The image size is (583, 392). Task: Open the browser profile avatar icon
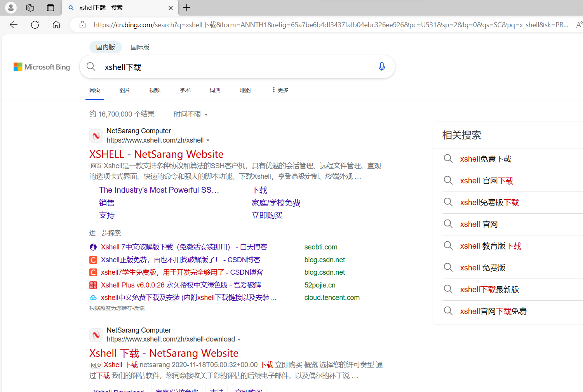(x=10, y=8)
